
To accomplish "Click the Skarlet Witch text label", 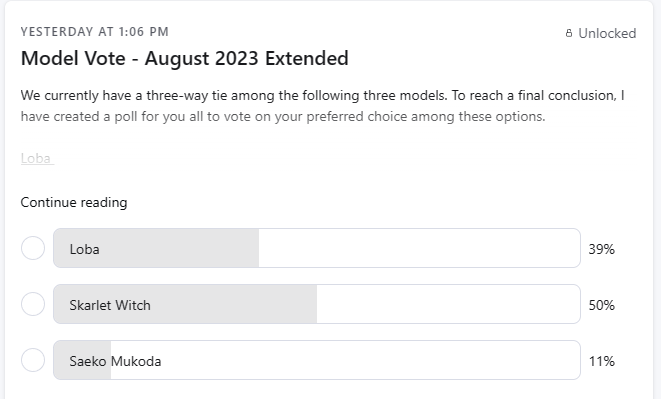I will [110, 305].
